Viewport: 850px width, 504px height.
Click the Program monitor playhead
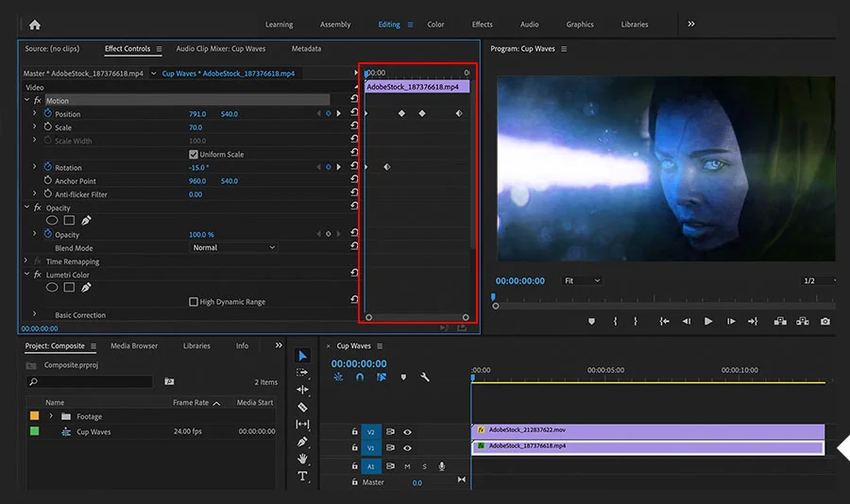(x=493, y=297)
